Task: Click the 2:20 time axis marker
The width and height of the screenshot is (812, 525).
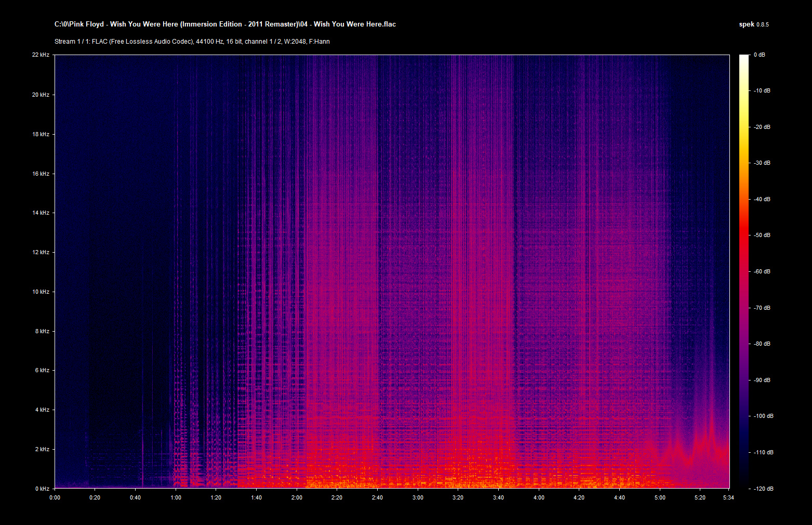Action: (337, 497)
